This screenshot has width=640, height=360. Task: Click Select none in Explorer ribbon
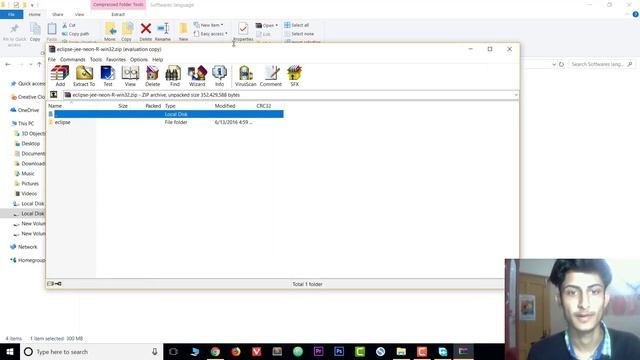[299, 34]
